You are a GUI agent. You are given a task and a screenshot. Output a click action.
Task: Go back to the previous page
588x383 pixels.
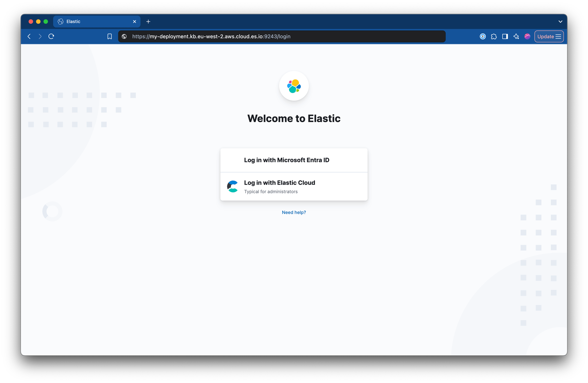(29, 36)
